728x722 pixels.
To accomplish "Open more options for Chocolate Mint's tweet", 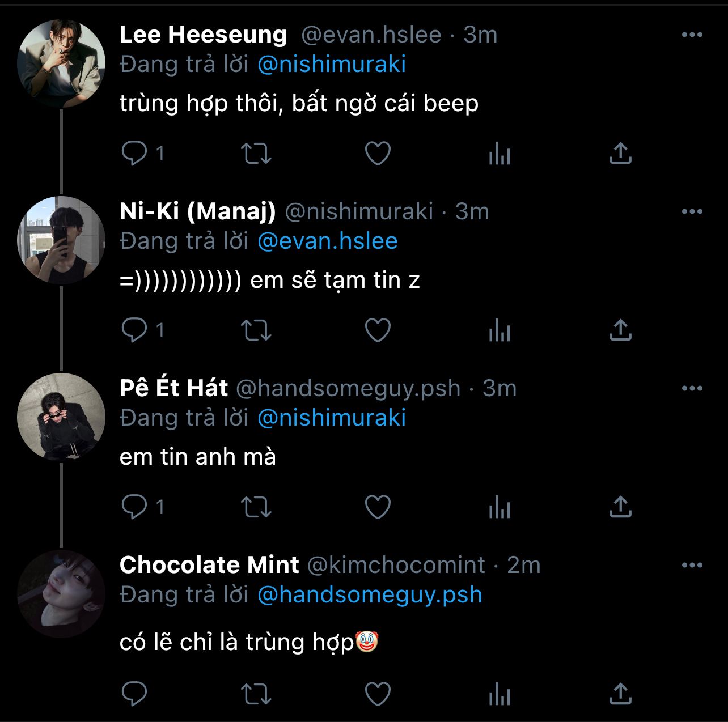I will click(x=692, y=565).
